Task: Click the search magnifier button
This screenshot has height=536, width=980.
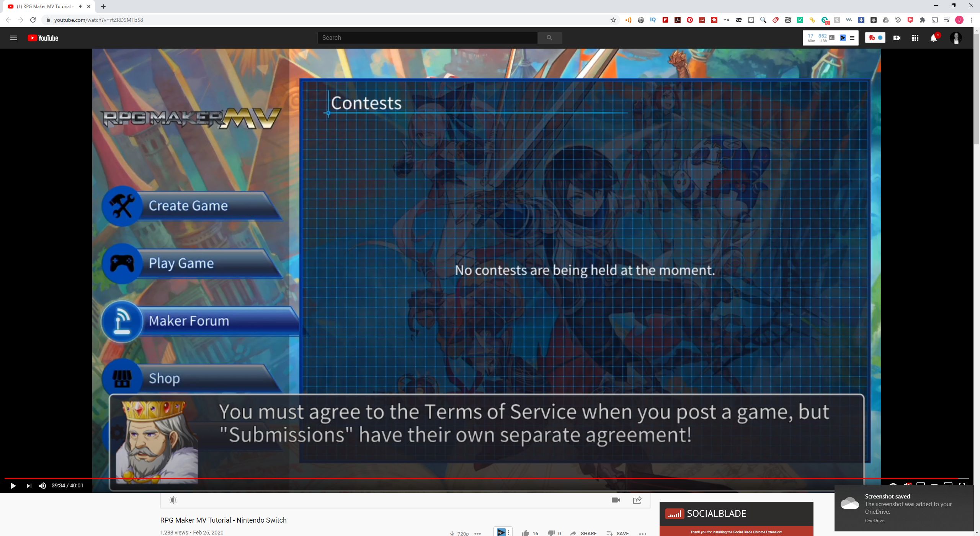Action: click(550, 38)
